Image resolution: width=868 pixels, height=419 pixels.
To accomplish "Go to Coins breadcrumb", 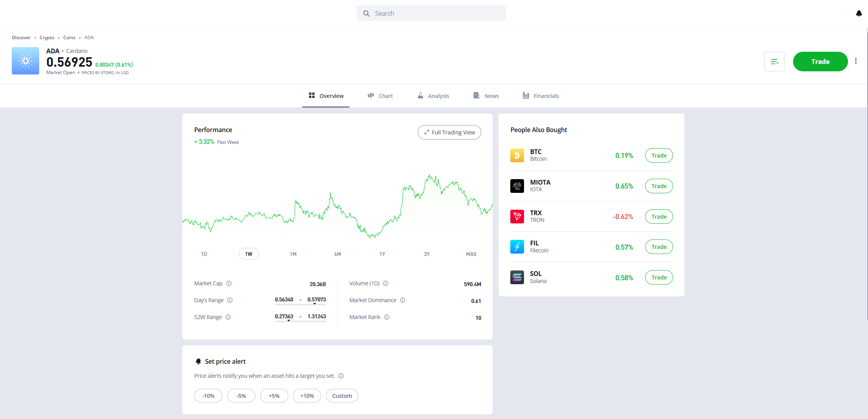I will 69,38.
